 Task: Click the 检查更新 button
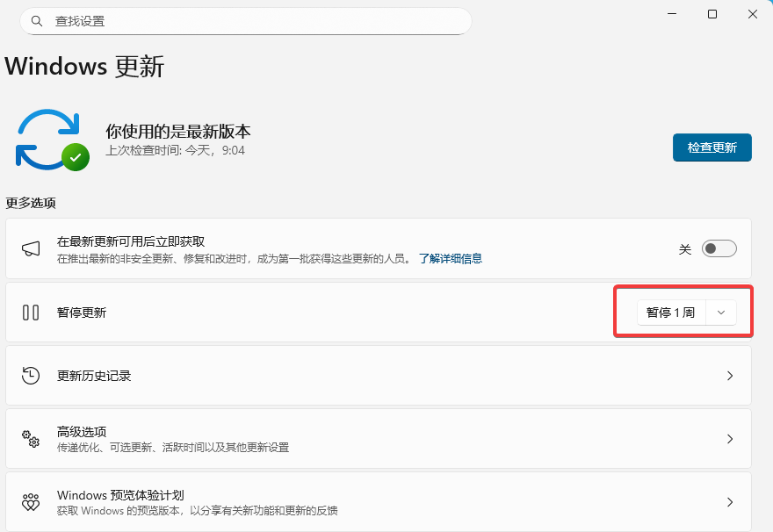click(712, 147)
